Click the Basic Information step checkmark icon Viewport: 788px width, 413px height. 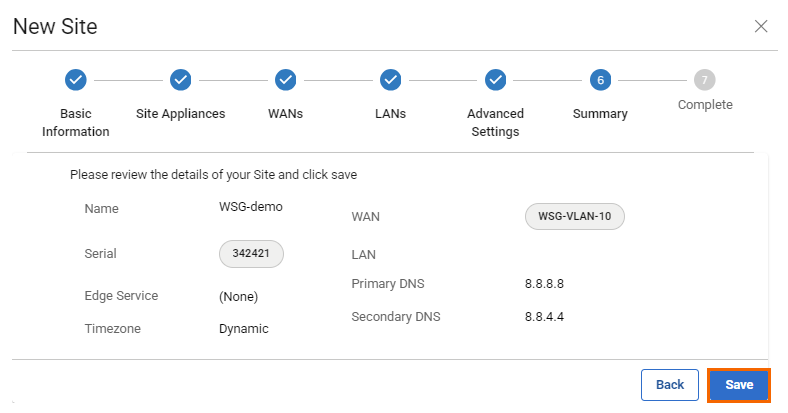75,80
